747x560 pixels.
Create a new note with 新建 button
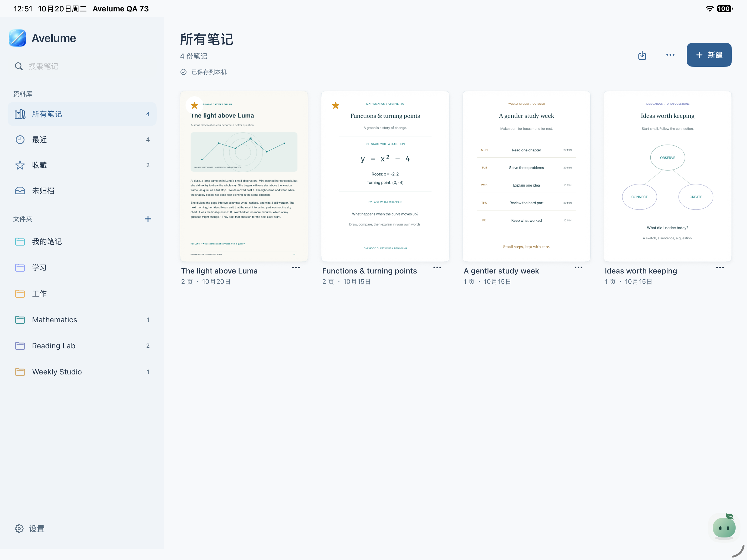[709, 55]
